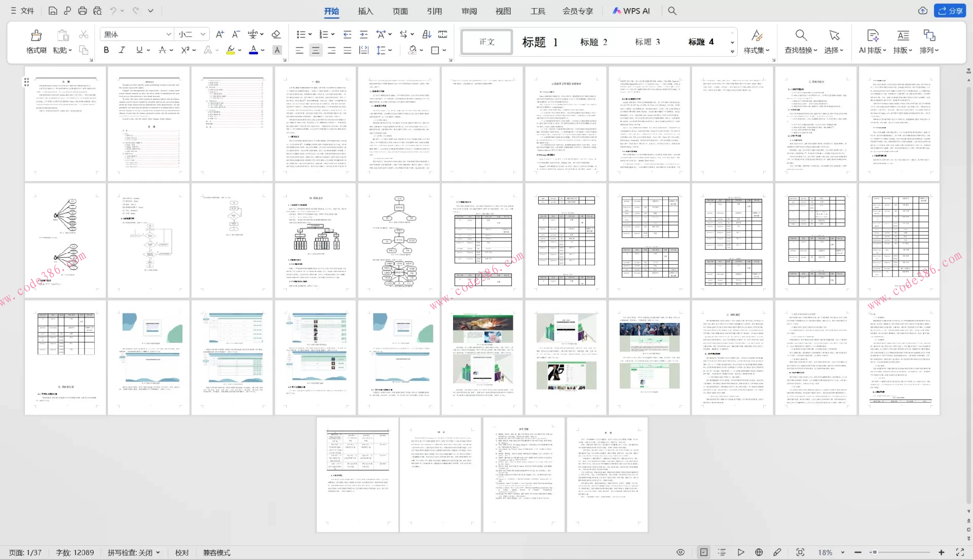Switch to outline view in status bar
This screenshot has width=973, height=560.
pos(722,552)
